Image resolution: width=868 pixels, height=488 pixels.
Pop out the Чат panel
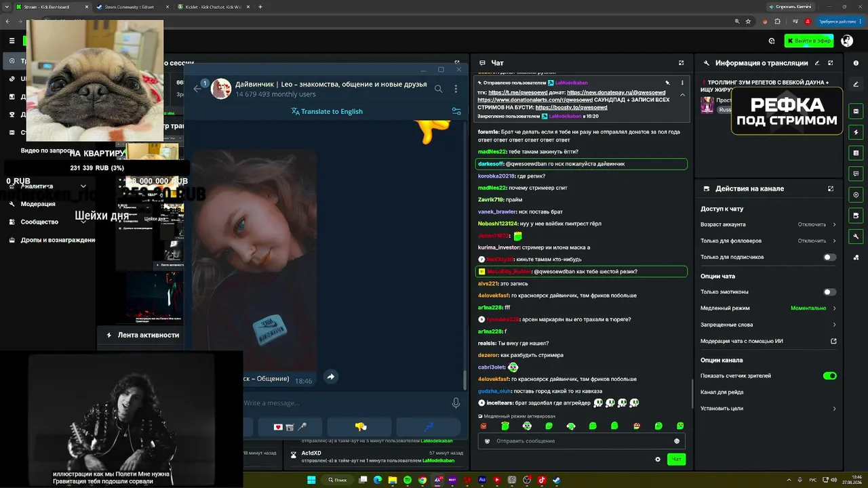(681, 63)
